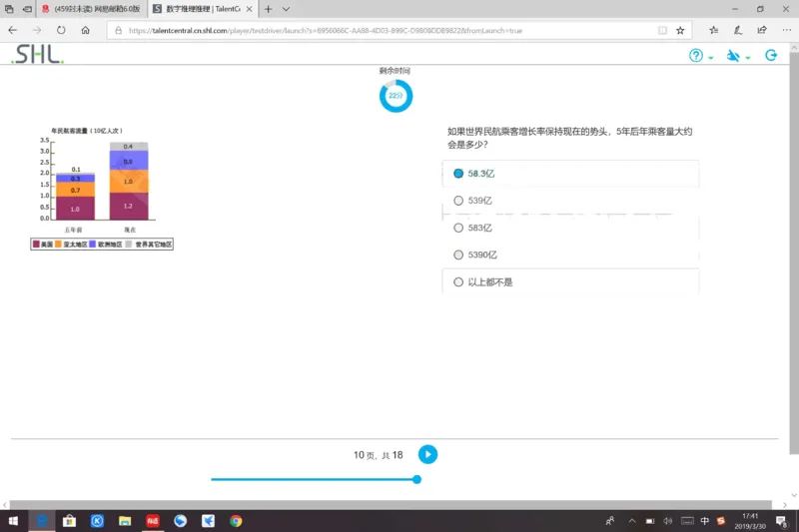Open File Explorer from taskbar

tap(125, 521)
